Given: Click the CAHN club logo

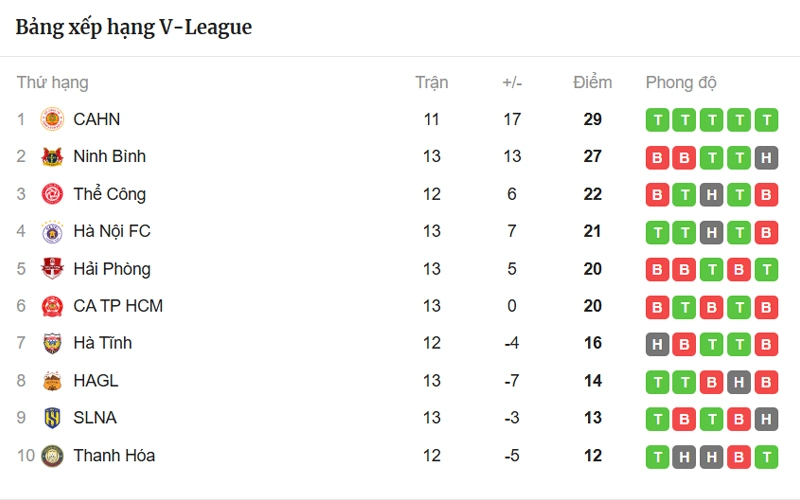Looking at the screenshot, I should tap(52, 119).
